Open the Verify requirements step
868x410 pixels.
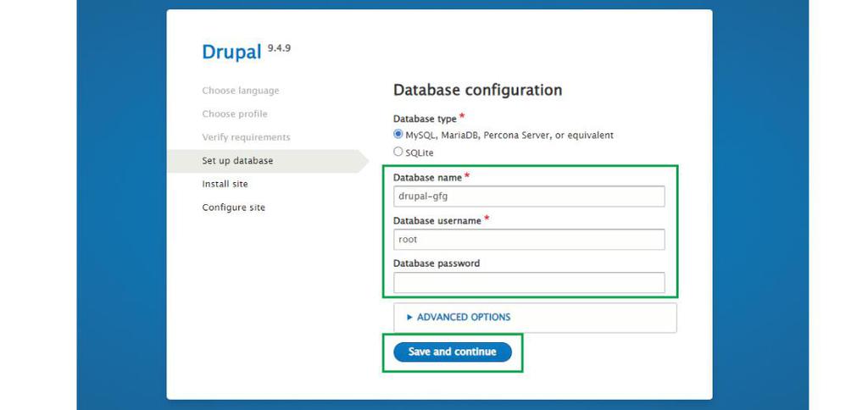tap(246, 137)
